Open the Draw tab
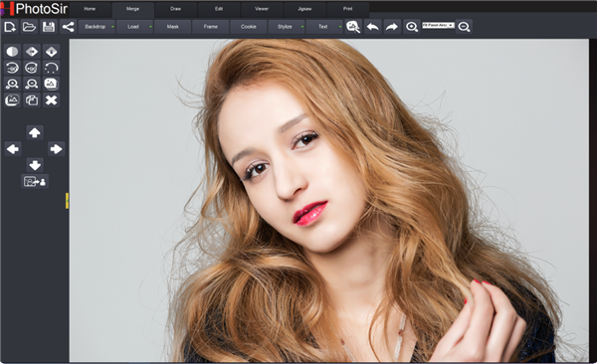Screen dimensions: 597x364 (176, 9)
